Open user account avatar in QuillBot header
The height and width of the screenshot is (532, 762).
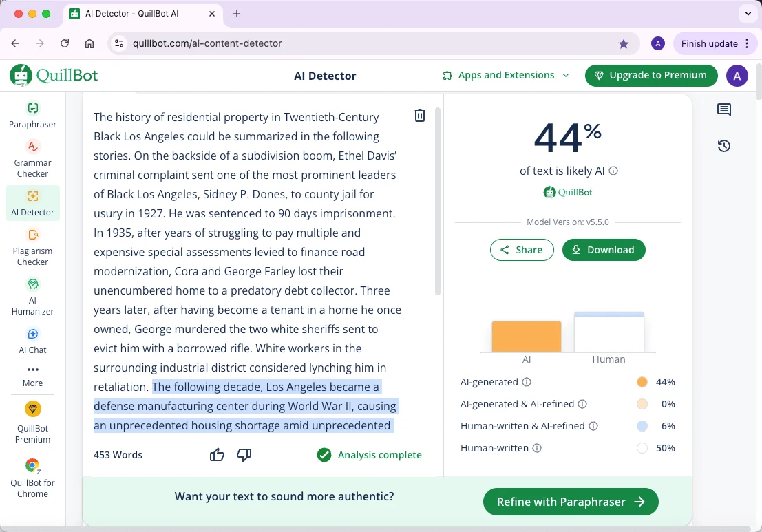coord(737,76)
